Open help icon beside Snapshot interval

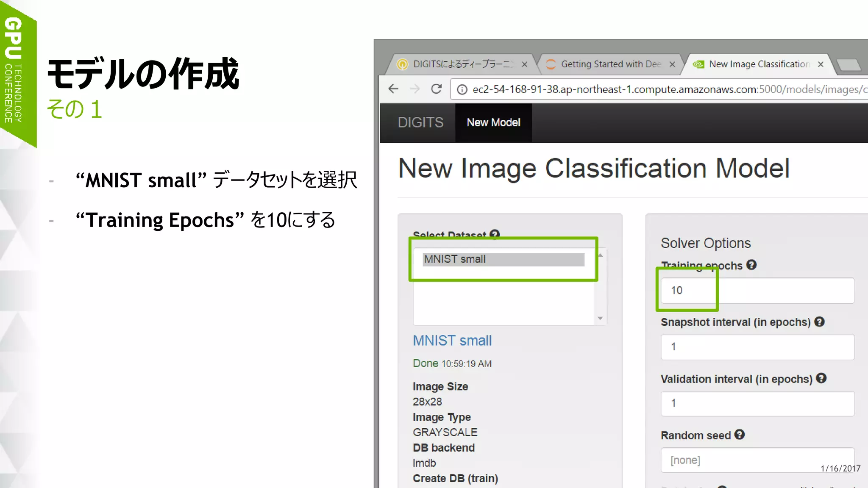click(x=820, y=322)
